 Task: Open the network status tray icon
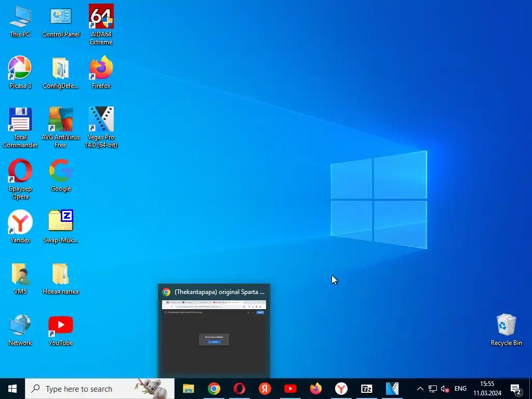point(433,389)
